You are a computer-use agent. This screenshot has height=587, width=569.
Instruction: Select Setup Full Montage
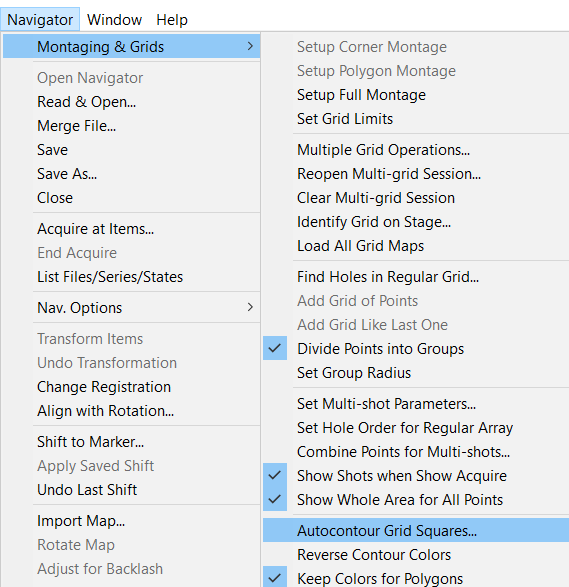pyautogui.click(x=416, y=95)
